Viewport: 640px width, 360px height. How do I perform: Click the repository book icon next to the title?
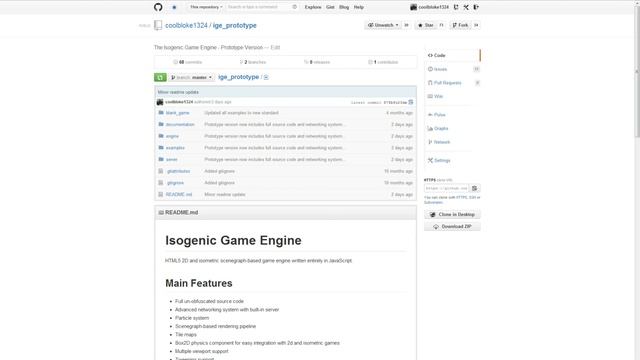click(158, 25)
